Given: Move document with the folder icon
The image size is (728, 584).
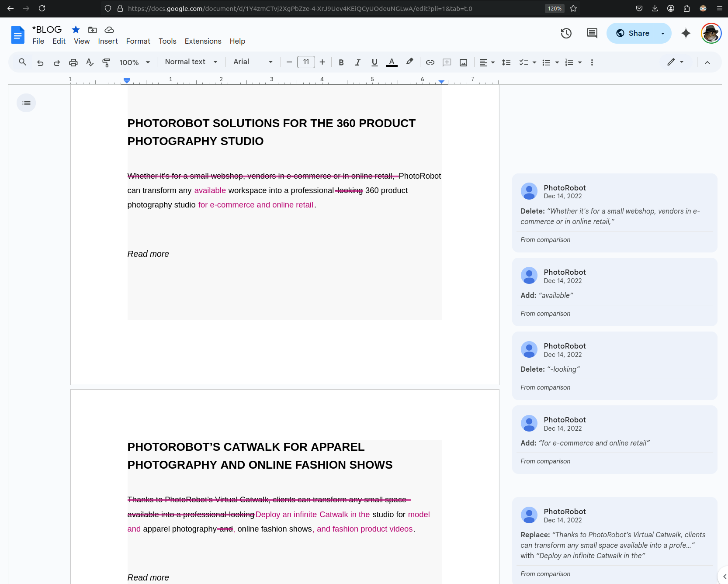Looking at the screenshot, I should point(92,30).
